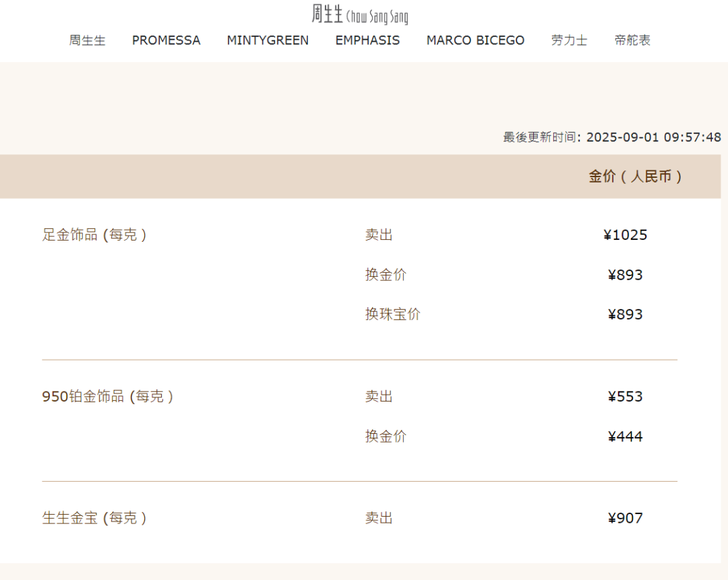Select MINTYGREEN in the navigation bar
The image size is (728, 580).
[268, 40]
